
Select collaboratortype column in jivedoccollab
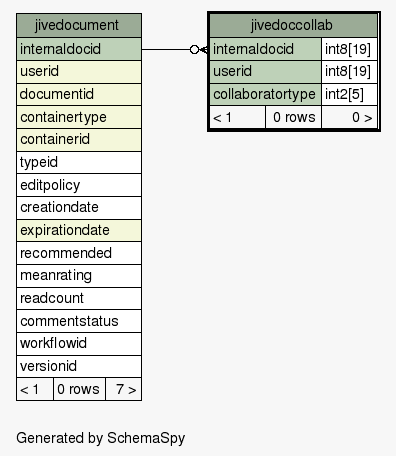click(265, 94)
